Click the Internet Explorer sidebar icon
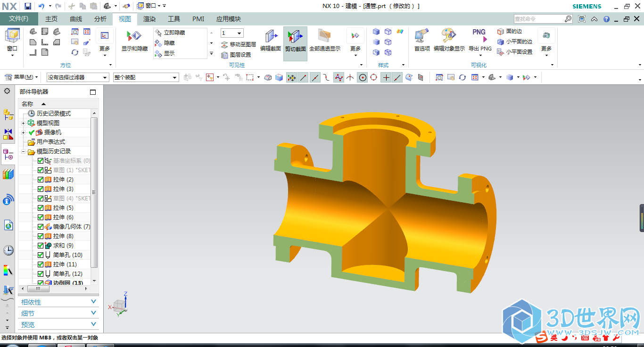Image resolution: width=644 pixels, height=347 pixels. (8, 225)
